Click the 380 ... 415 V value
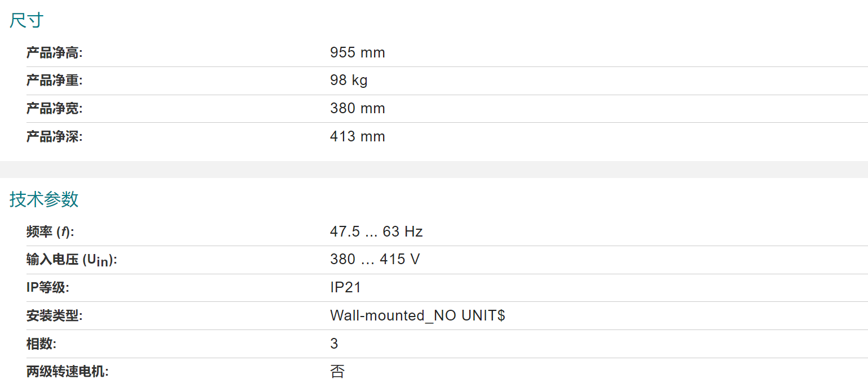Image resolution: width=868 pixels, height=392 pixels. (375, 259)
